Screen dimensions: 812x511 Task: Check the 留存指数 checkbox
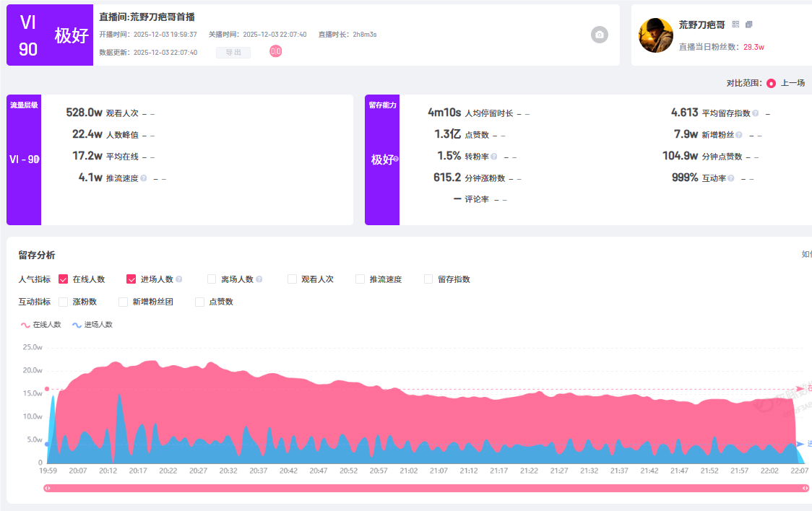(x=428, y=279)
